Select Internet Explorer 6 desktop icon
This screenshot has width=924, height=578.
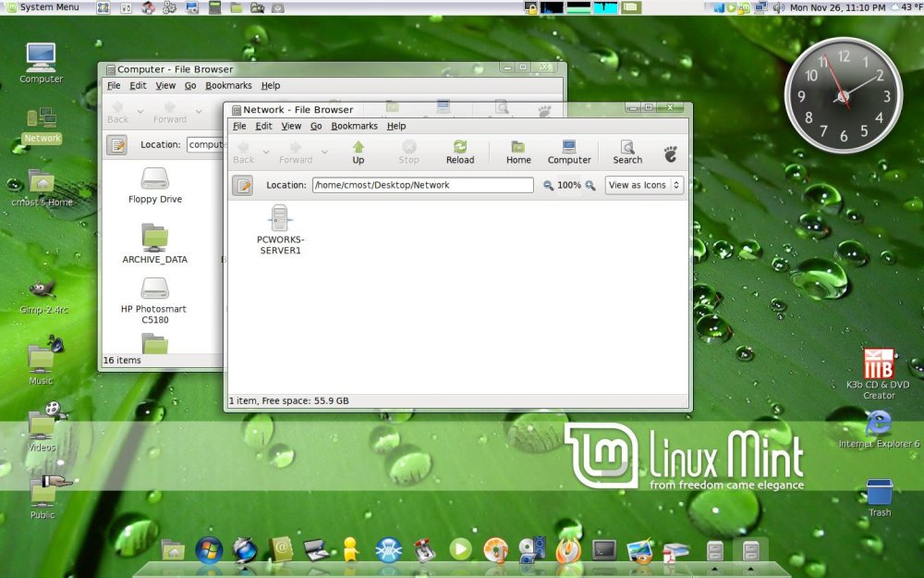pyautogui.click(x=879, y=429)
